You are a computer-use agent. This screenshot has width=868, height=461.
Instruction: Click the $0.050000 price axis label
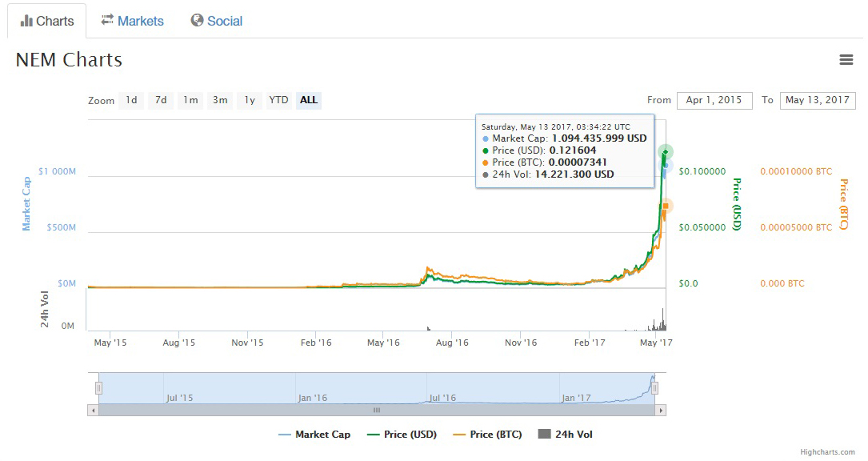coord(702,227)
